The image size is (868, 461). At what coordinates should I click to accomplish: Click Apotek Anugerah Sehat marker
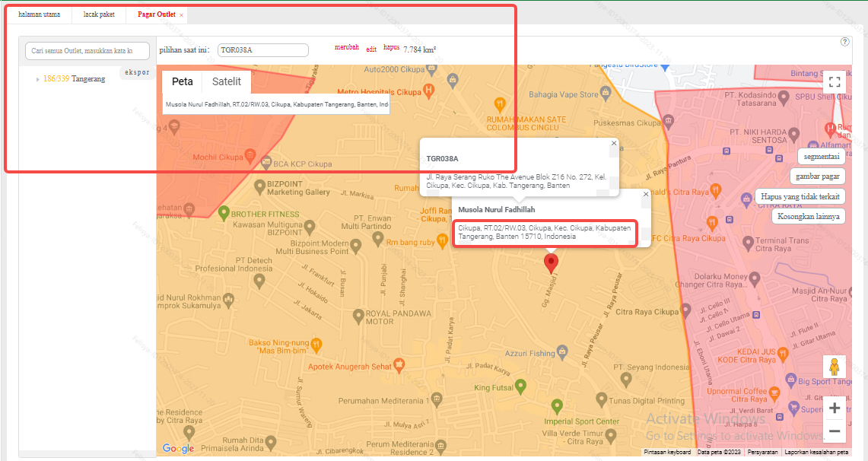point(399,364)
